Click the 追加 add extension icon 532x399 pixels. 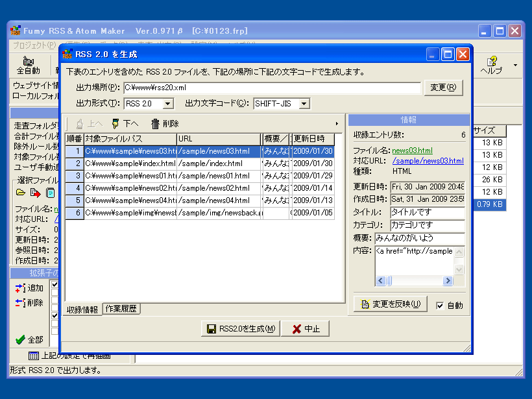(20, 288)
